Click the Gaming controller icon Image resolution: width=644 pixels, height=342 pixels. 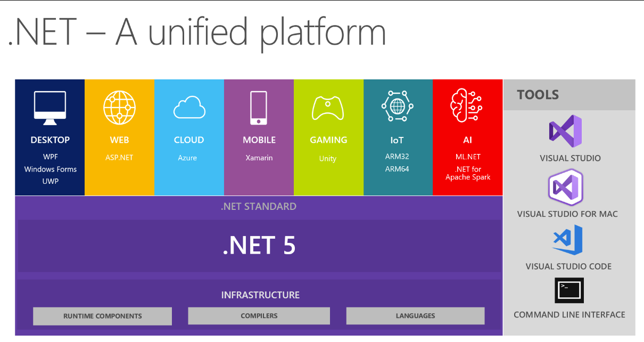click(328, 108)
